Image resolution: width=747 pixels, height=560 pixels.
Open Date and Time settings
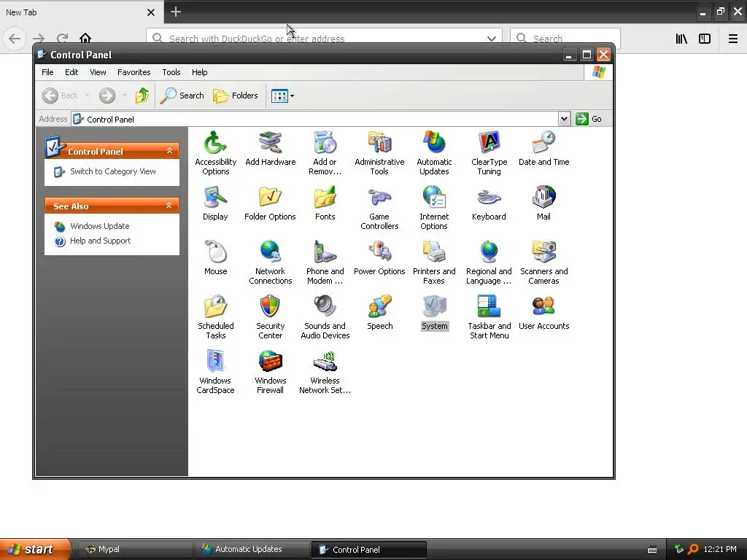[543, 148]
